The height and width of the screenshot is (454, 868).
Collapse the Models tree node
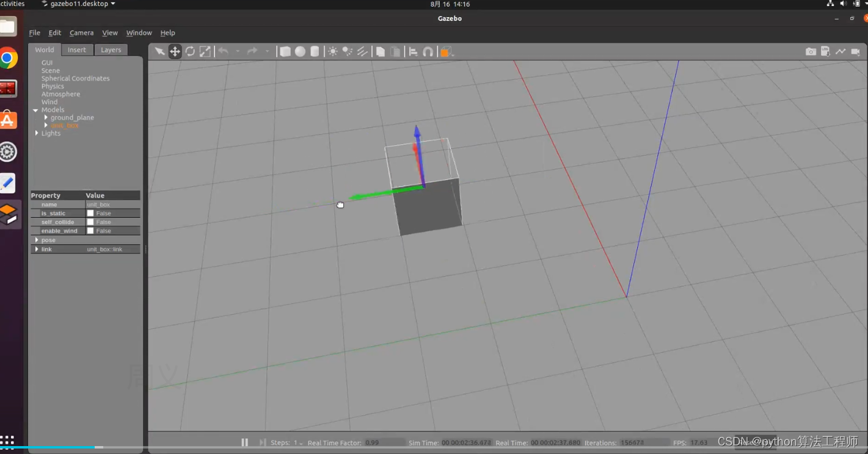click(35, 110)
